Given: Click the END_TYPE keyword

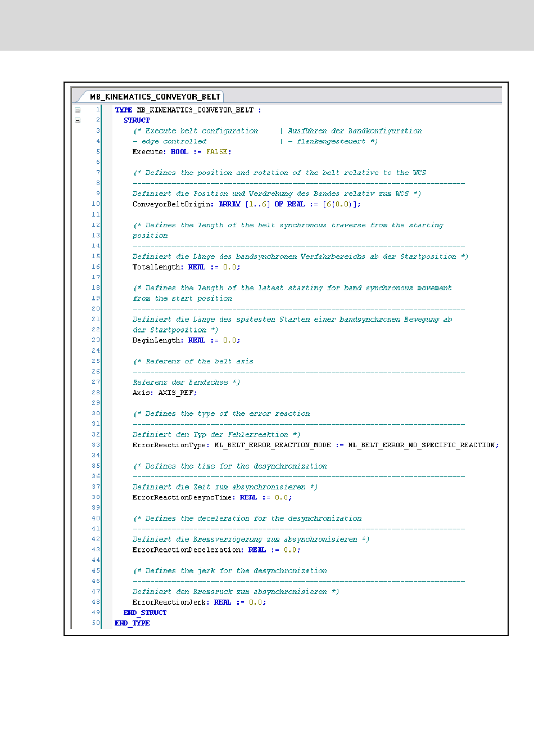Looking at the screenshot, I should click(x=132, y=623).
